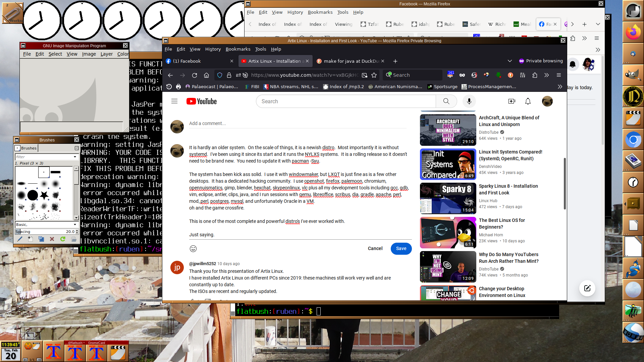Click Add a comment field

(x=298, y=123)
